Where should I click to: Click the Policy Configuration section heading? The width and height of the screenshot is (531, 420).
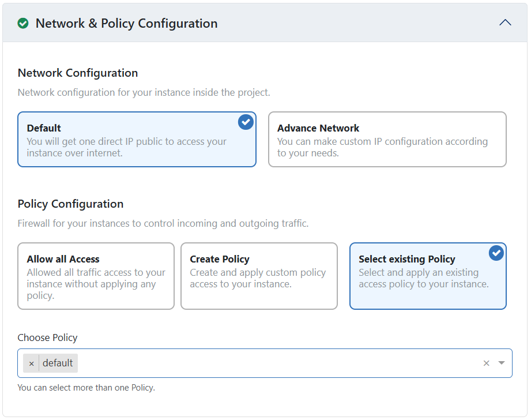(70, 204)
